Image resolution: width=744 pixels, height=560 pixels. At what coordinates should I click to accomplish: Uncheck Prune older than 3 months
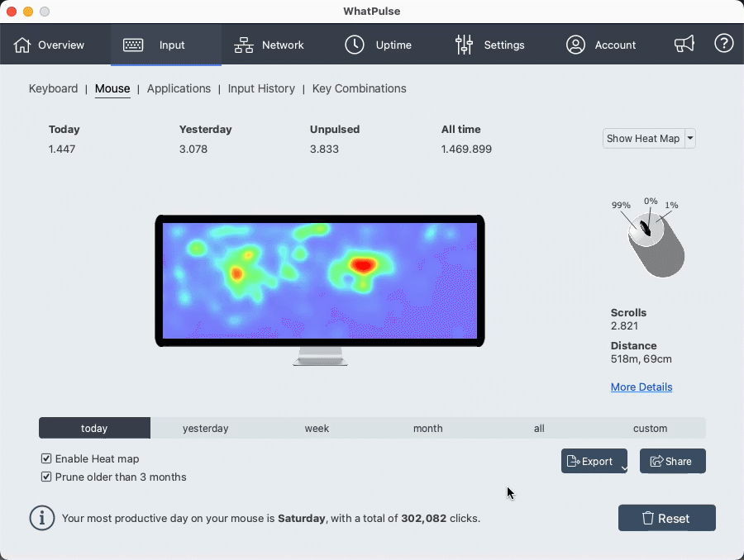tap(47, 477)
